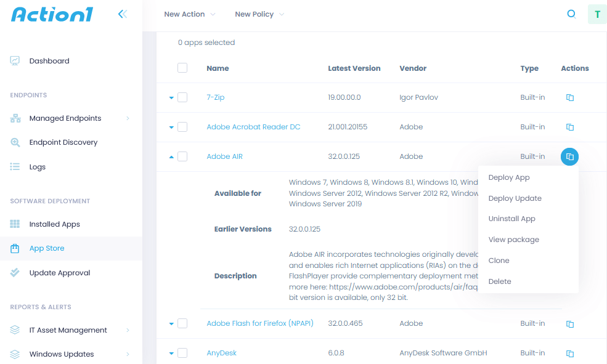View Logs using its sidebar icon
This screenshot has width=607, height=364.
[x=14, y=166]
